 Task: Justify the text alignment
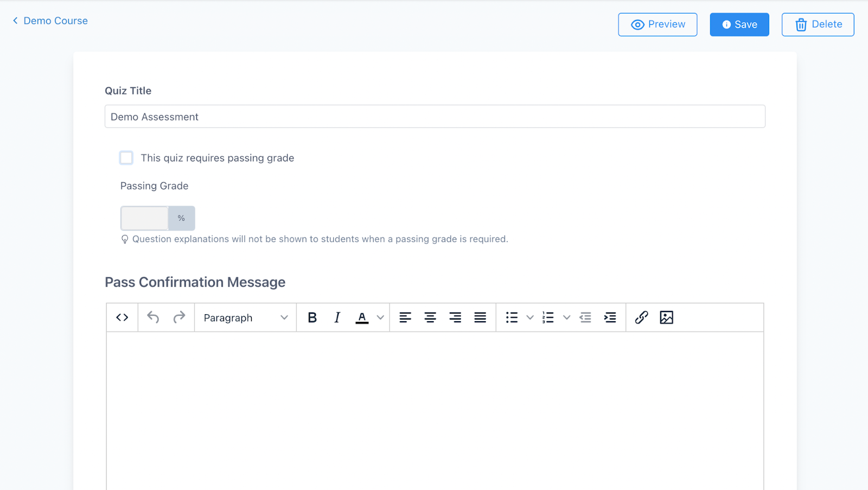(x=480, y=317)
